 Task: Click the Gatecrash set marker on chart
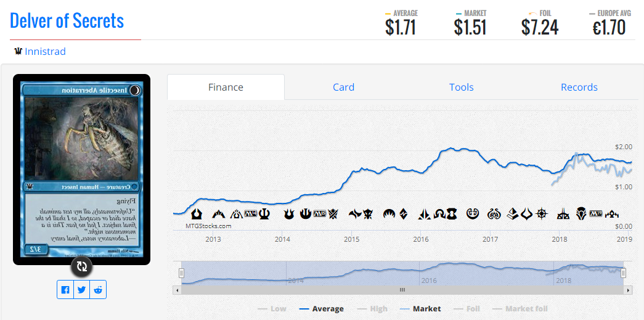(x=219, y=214)
